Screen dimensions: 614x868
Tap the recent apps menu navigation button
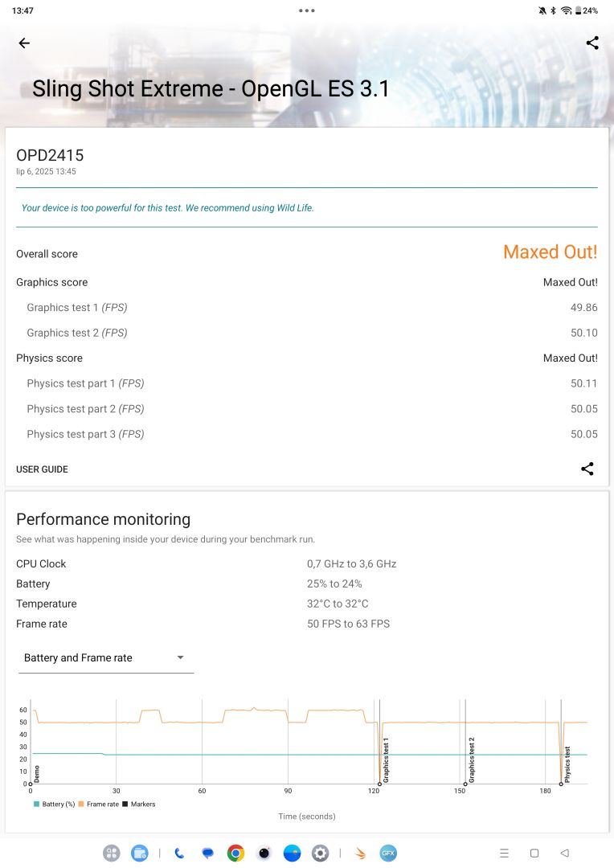504,853
